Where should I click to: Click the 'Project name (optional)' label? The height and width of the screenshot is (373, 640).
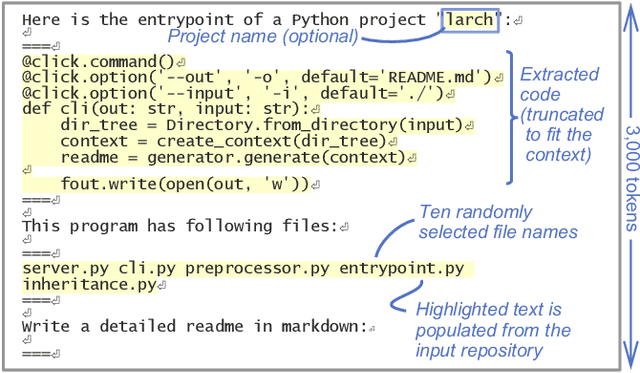click(x=263, y=36)
